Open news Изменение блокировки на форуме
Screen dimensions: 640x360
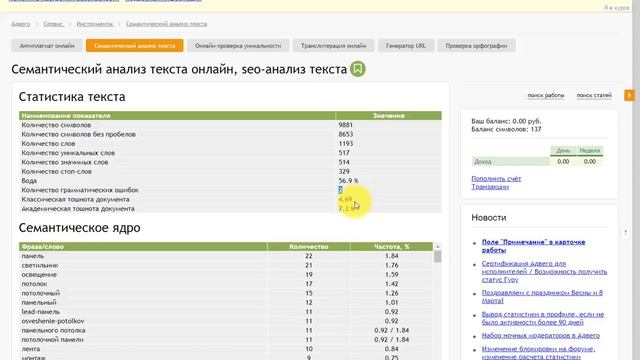point(539,353)
